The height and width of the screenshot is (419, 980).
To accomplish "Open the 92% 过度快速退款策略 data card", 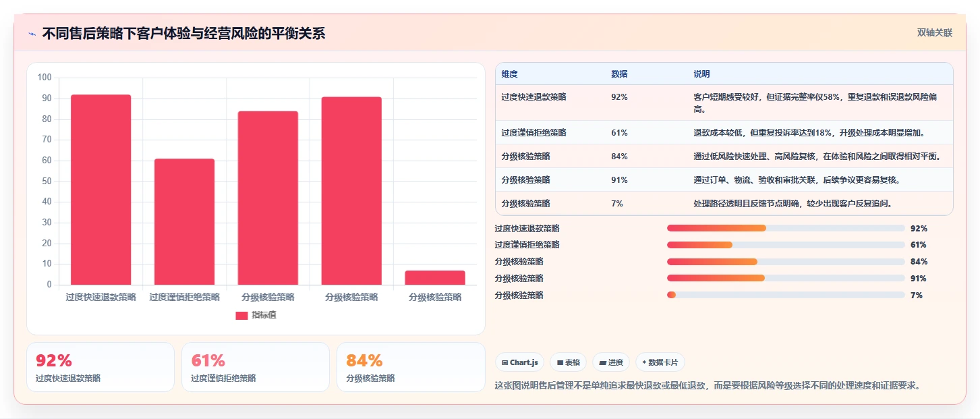I will pos(100,367).
